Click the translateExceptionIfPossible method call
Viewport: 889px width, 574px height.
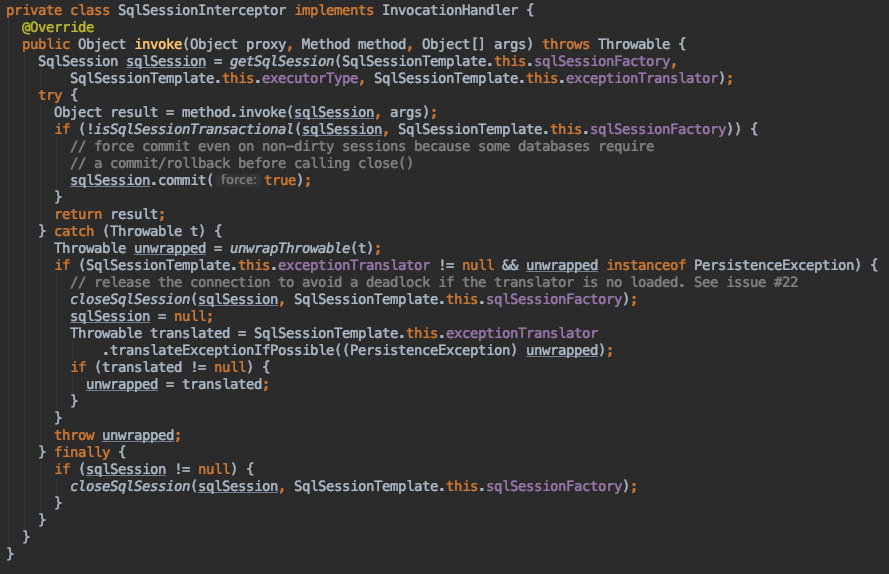222,351
